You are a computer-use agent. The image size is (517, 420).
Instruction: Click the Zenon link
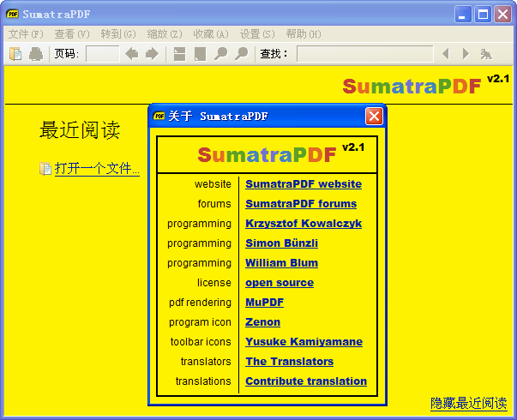pos(262,322)
